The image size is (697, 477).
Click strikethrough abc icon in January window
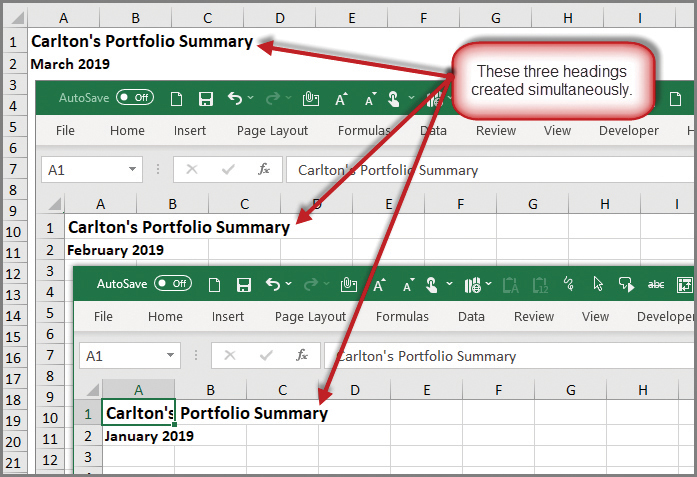click(x=656, y=284)
